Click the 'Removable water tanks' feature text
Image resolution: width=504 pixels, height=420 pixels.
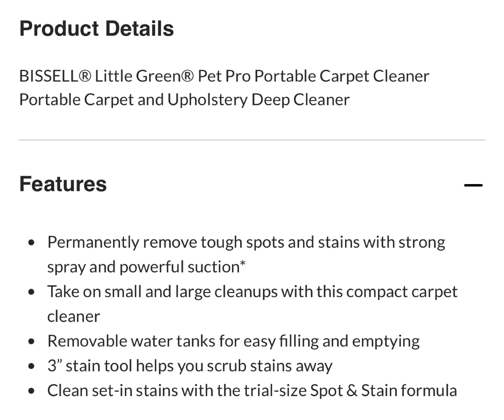pyautogui.click(x=233, y=341)
